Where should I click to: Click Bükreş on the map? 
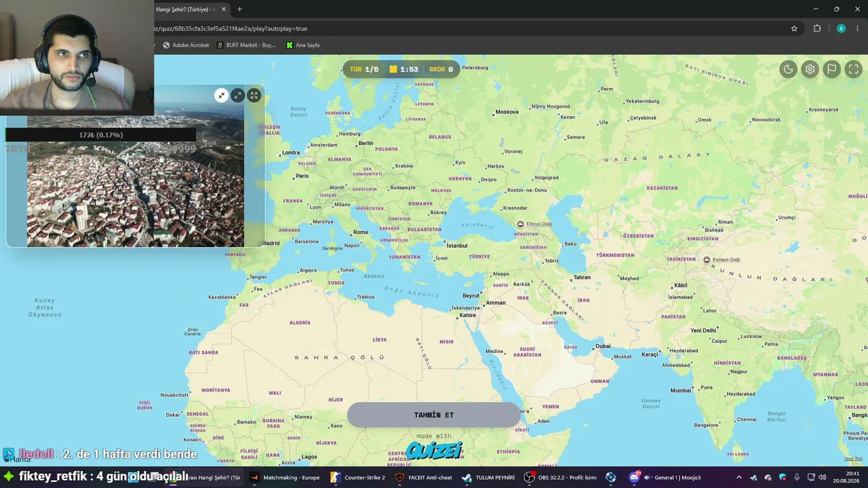tap(439, 212)
